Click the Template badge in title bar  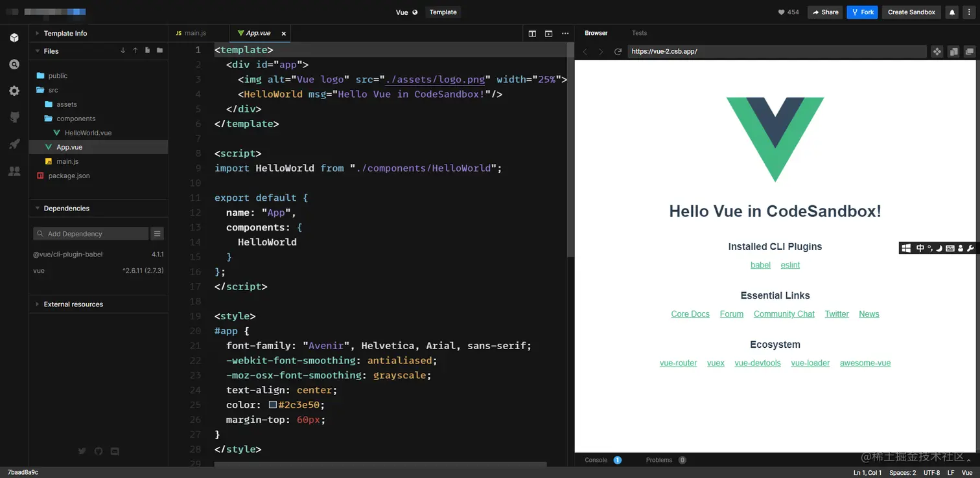point(443,12)
